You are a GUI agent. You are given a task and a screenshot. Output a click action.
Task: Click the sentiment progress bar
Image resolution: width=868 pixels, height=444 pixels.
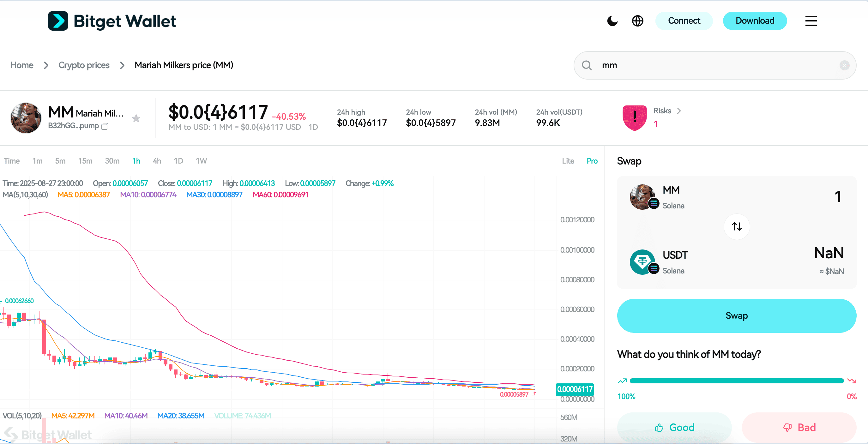pyautogui.click(x=737, y=381)
